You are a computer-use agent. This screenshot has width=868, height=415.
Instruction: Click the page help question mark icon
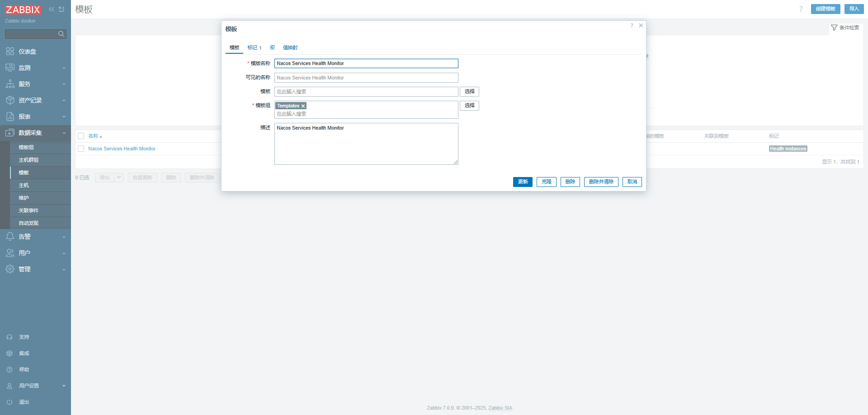pos(801,9)
